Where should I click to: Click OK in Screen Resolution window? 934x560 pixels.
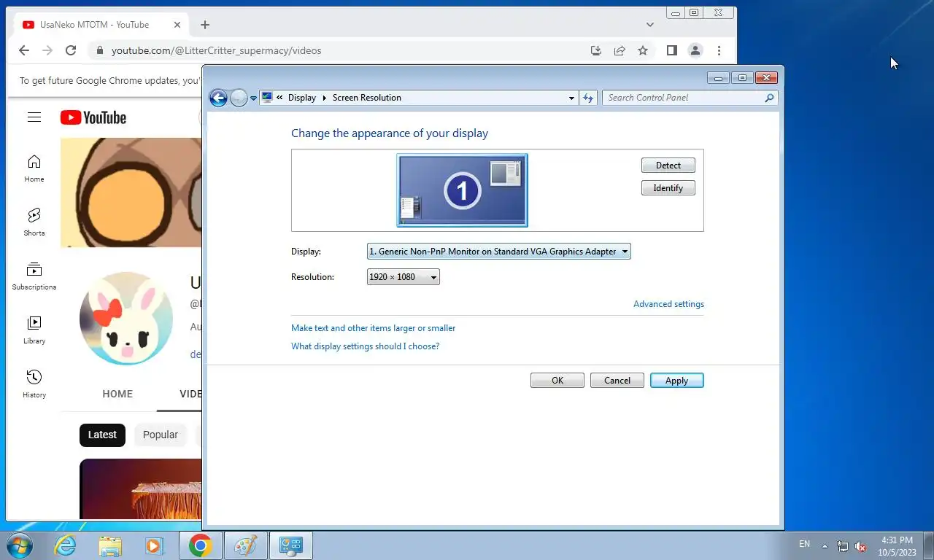pos(557,381)
